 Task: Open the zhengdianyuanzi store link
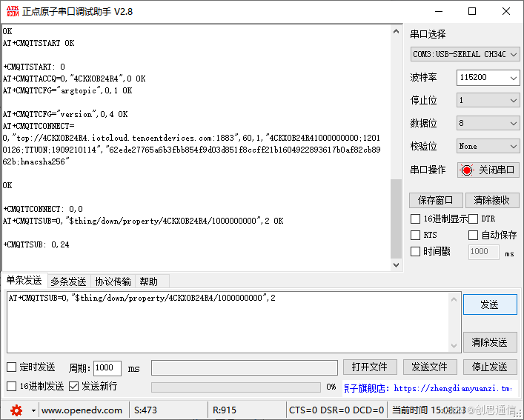click(x=428, y=388)
